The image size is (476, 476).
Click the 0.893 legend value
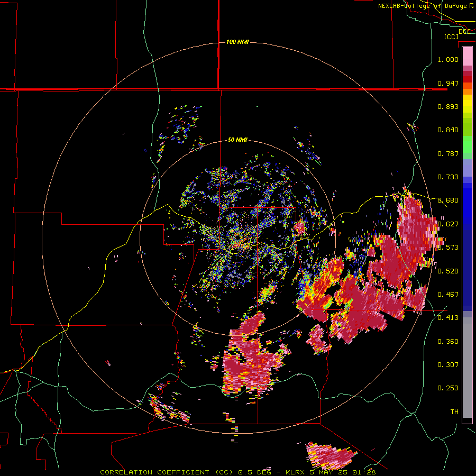coord(448,106)
